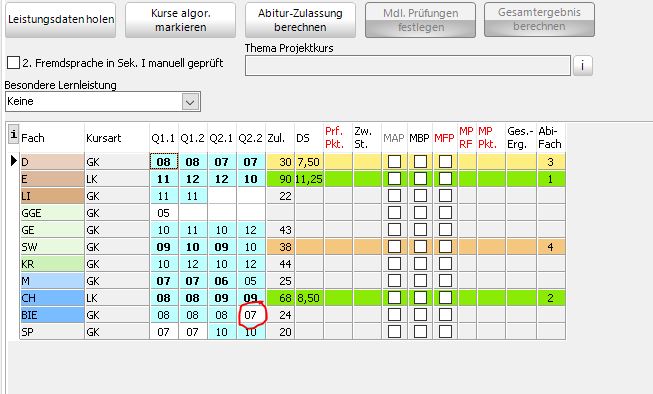Click Kurse algor. markieren button
Viewport: 653px width, 394px height.
click(180, 20)
